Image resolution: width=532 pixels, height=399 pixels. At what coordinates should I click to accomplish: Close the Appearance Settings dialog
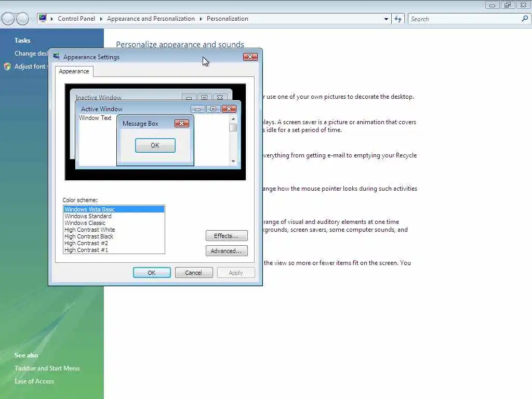[x=250, y=57]
